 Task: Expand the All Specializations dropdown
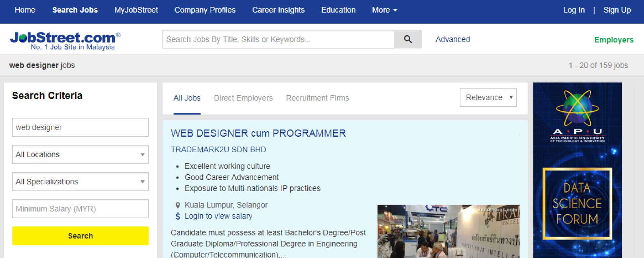tap(80, 182)
